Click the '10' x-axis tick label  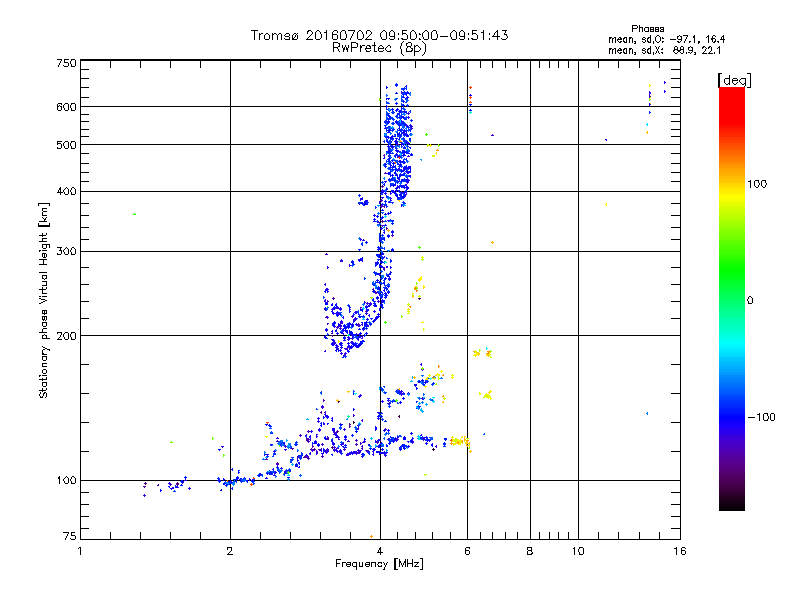[x=578, y=551]
